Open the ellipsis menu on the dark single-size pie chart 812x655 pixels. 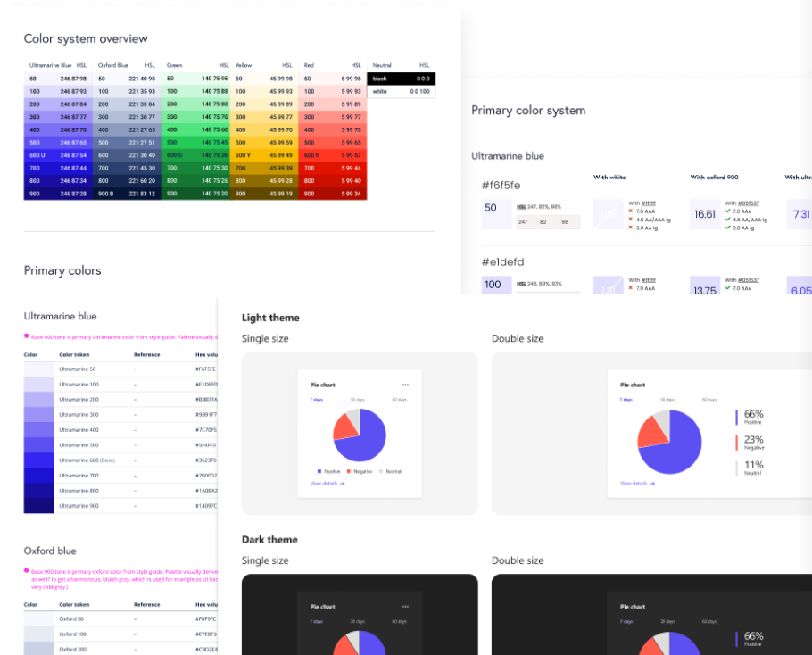pyautogui.click(x=405, y=607)
